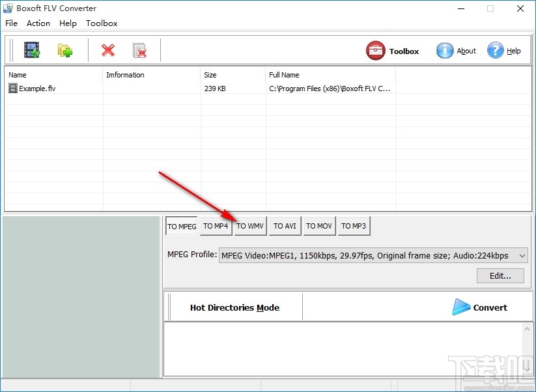Click the Edit button below the profile
536x392 pixels.
(x=500, y=275)
